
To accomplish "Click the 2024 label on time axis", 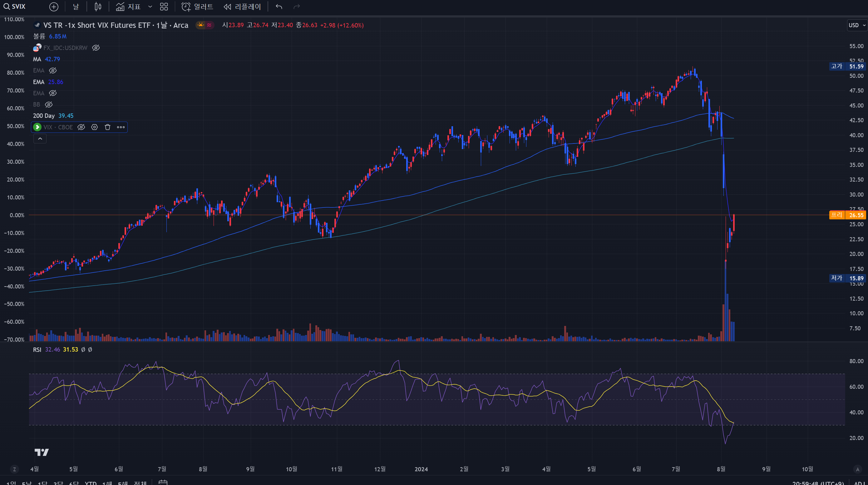I will point(421,469).
